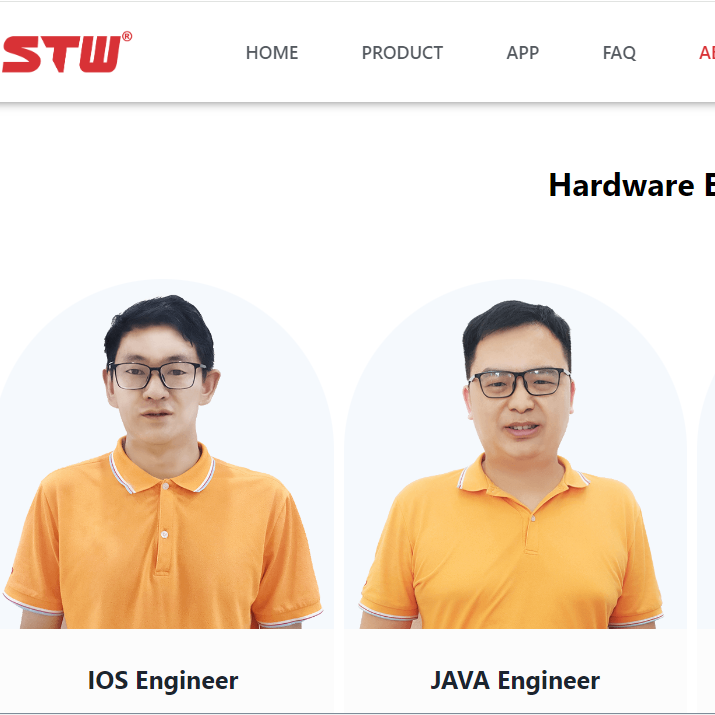Viewport: 715px width, 715px height.
Task: Click the JAVA engineer's orange polo collar
Action: click(x=523, y=476)
